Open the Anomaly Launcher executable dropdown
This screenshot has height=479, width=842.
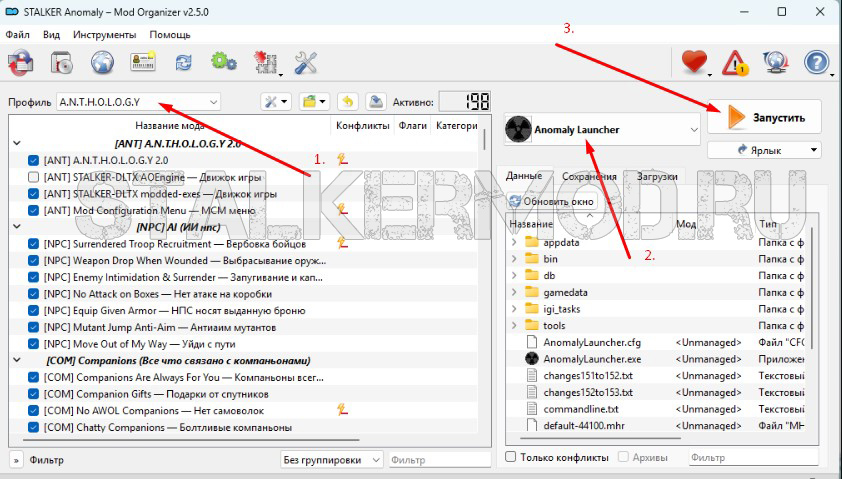point(602,129)
